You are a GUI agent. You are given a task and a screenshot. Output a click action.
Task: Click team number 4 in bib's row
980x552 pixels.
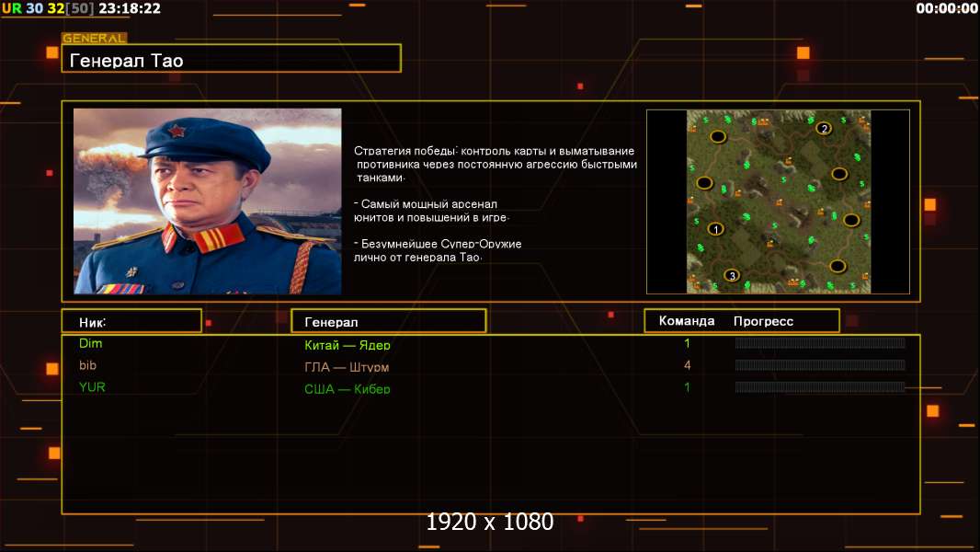[x=687, y=365]
